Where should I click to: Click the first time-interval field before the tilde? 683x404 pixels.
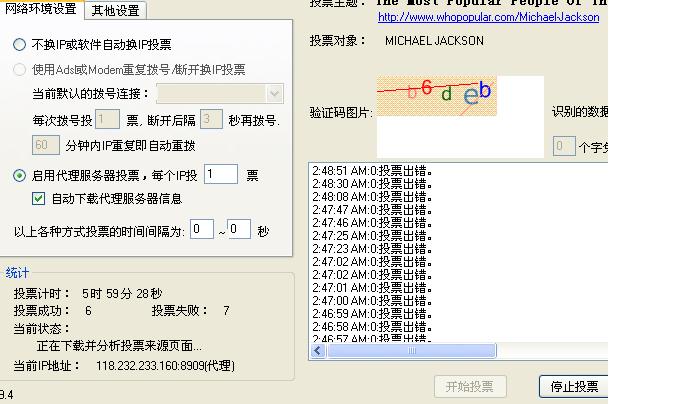pos(202,230)
